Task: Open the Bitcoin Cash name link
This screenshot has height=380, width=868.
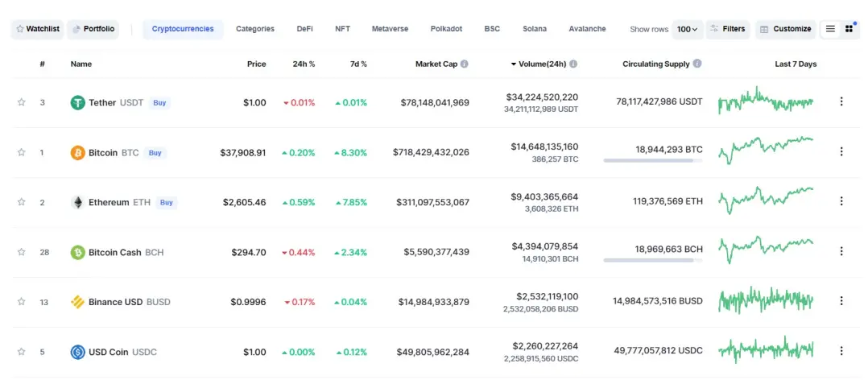Action: 115,252
